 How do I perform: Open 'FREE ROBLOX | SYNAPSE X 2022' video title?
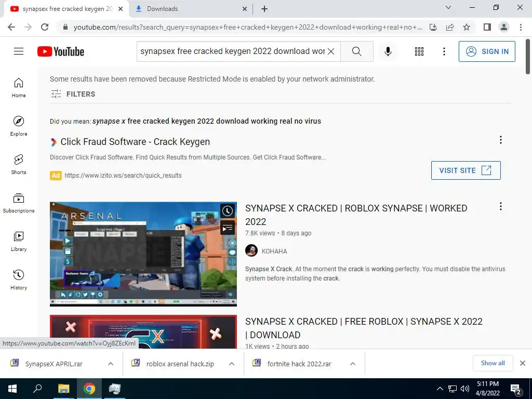364,328
